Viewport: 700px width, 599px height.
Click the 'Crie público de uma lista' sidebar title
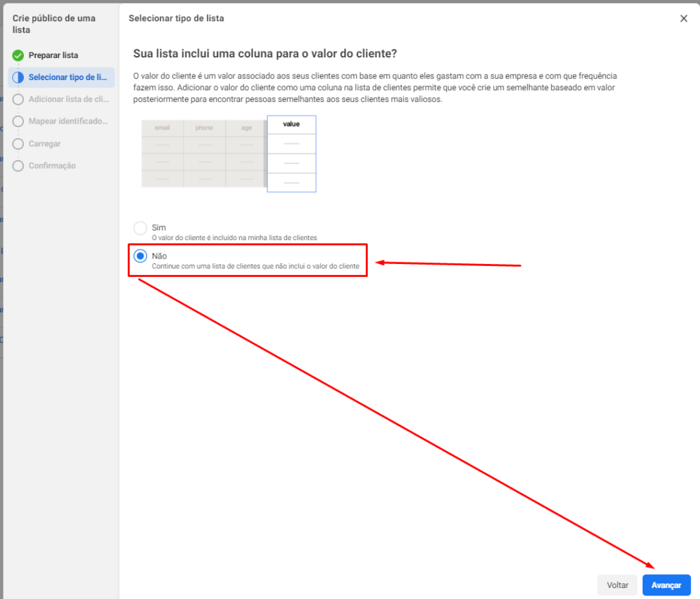tap(54, 24)
